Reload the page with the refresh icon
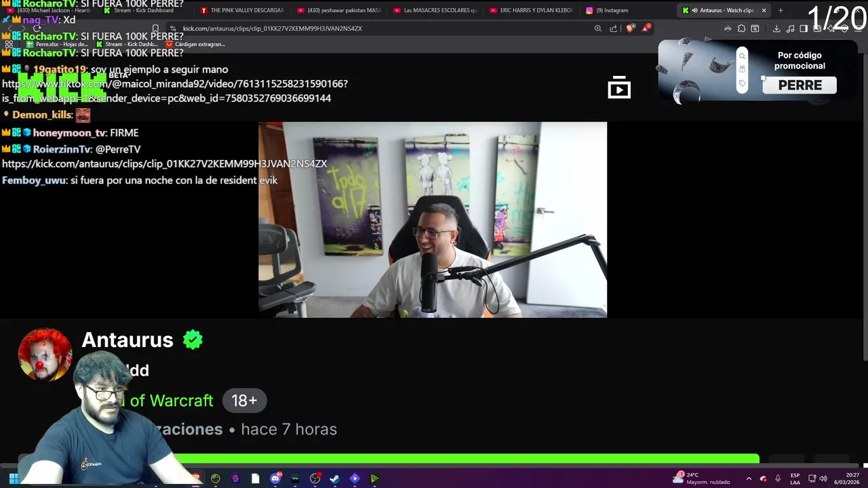Viewport: 868px width, 488px height. tap(37, 28)
